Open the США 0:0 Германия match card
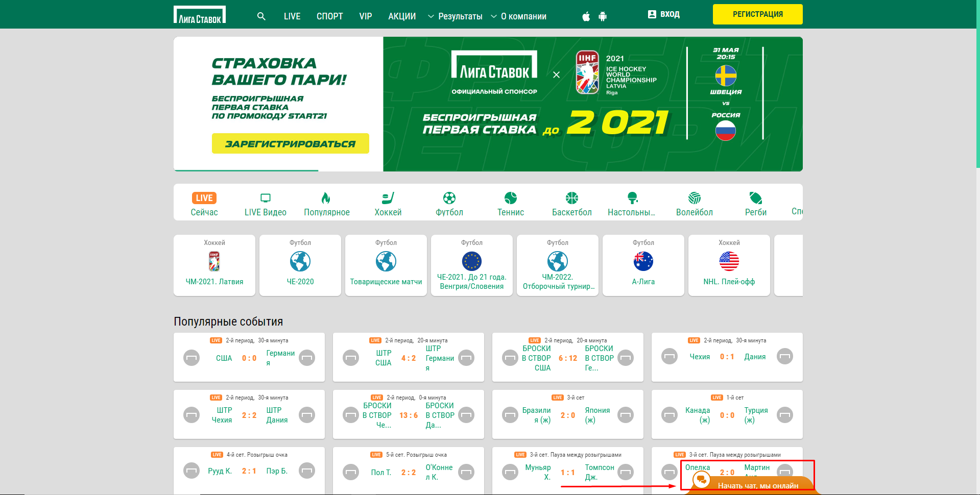This screenshot has height=495, width=980. [249, 357]
